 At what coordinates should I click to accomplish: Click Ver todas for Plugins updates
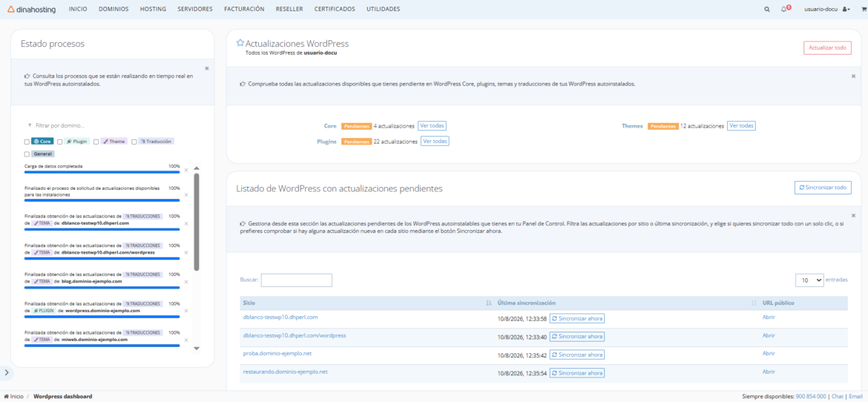tap(435, 141)
